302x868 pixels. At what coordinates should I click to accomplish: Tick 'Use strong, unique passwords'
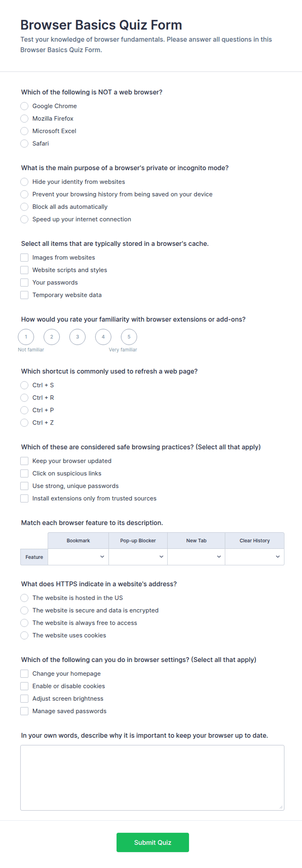(x=24, y=486)
